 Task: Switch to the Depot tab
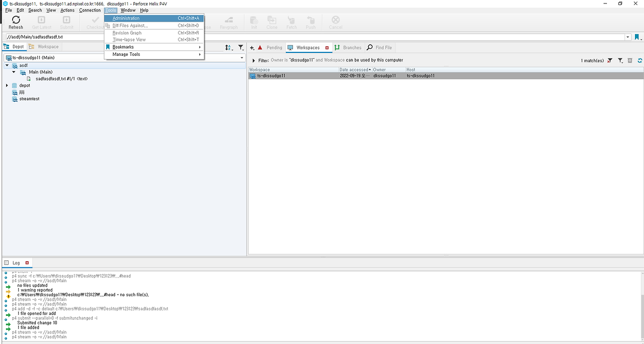[14, 47]
